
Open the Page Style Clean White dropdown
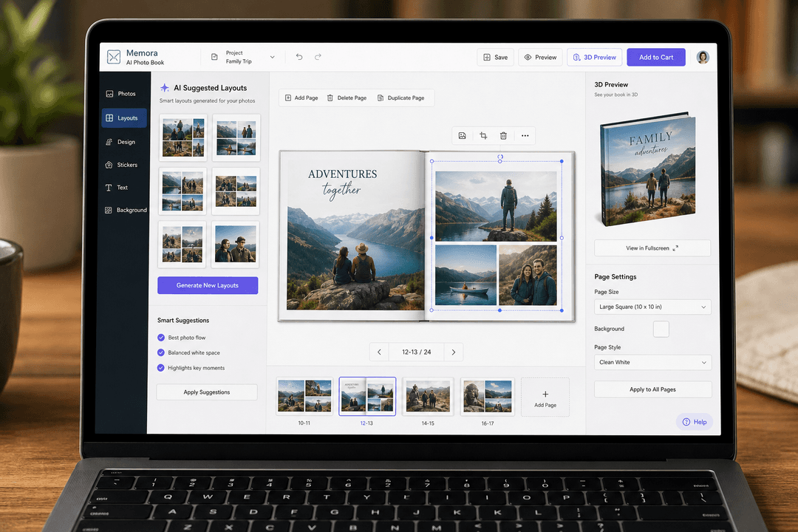(652, 363)
